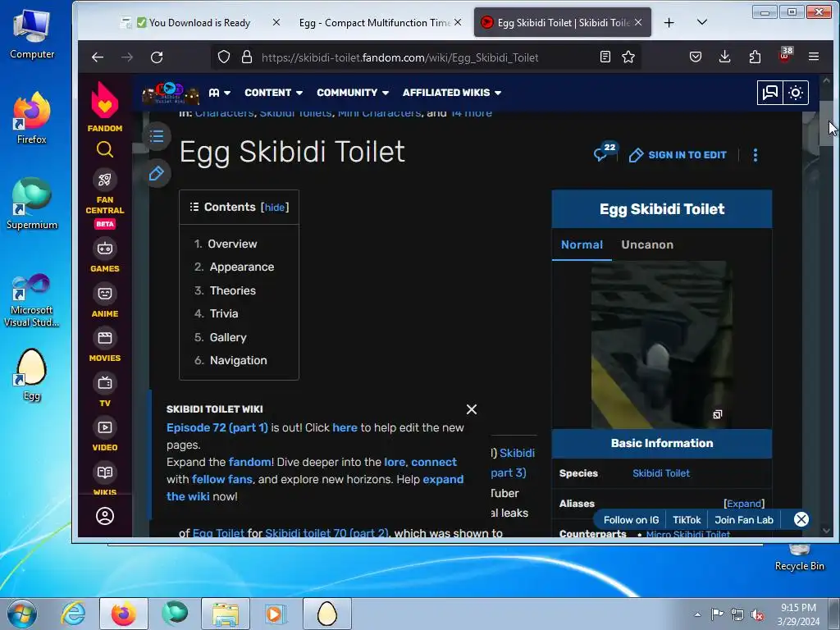Open the wiki discussions icon in header
The width and height of the screenshot is (840, 630).
pos(769,93)
